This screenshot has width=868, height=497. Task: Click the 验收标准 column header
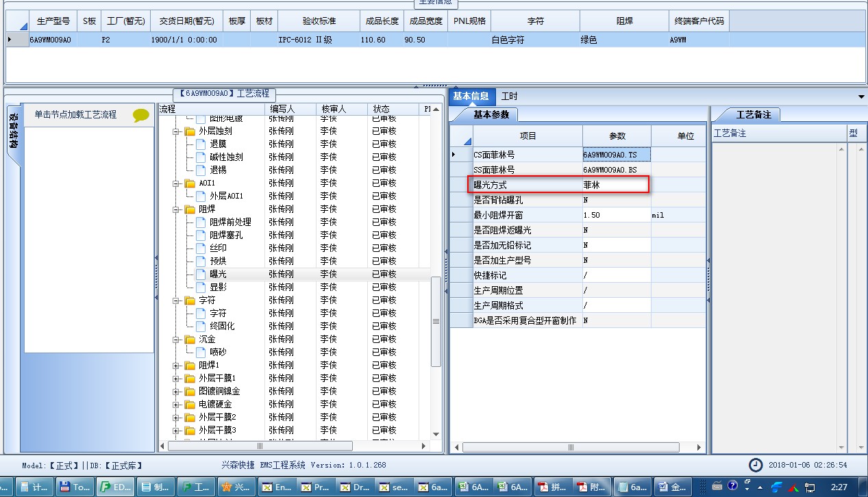[318, 21]
